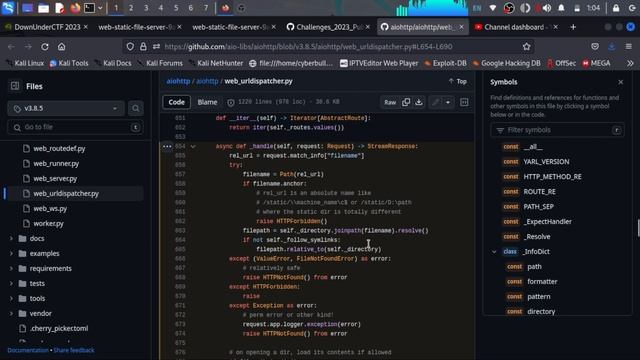Expand the examples folder
Viewport: 640px width, 360px height.
click(x=11, y=253)
